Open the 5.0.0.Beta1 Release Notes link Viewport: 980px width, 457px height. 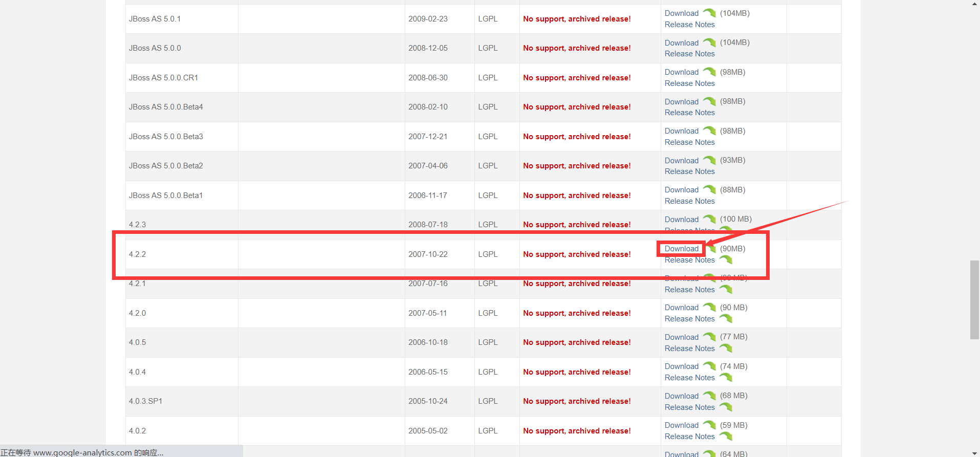click(690, 201)
